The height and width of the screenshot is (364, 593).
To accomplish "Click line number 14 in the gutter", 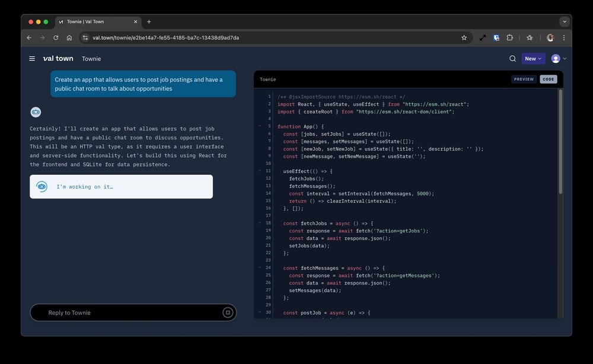I will [268, 193].
